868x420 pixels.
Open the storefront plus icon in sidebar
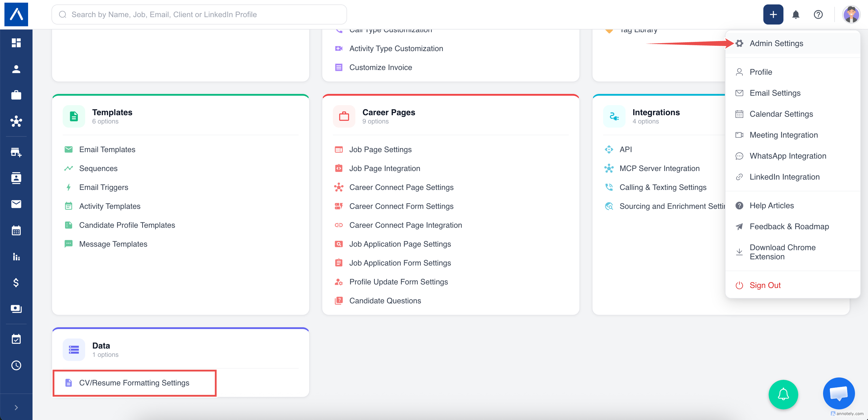pos(16,152)
